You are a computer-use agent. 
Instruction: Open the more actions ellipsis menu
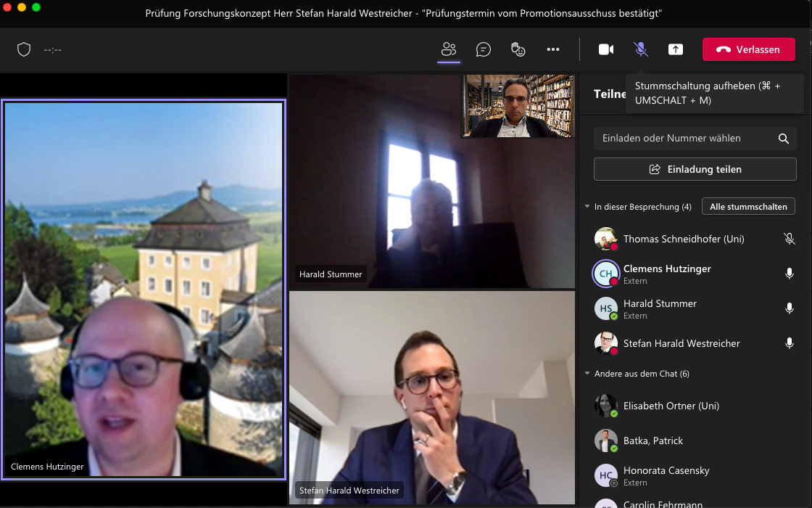[553, 49]
